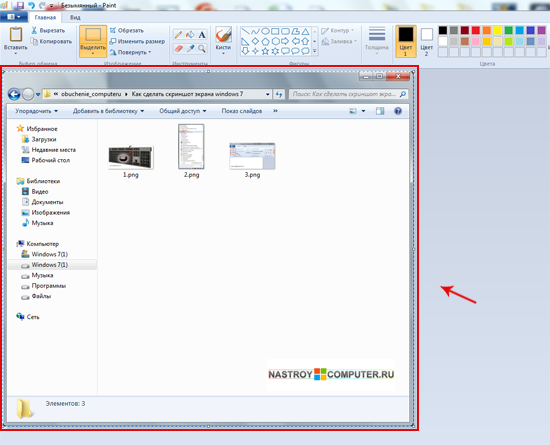Select the Rounded rectangle shape
The image size is (550, 445).
286,32
